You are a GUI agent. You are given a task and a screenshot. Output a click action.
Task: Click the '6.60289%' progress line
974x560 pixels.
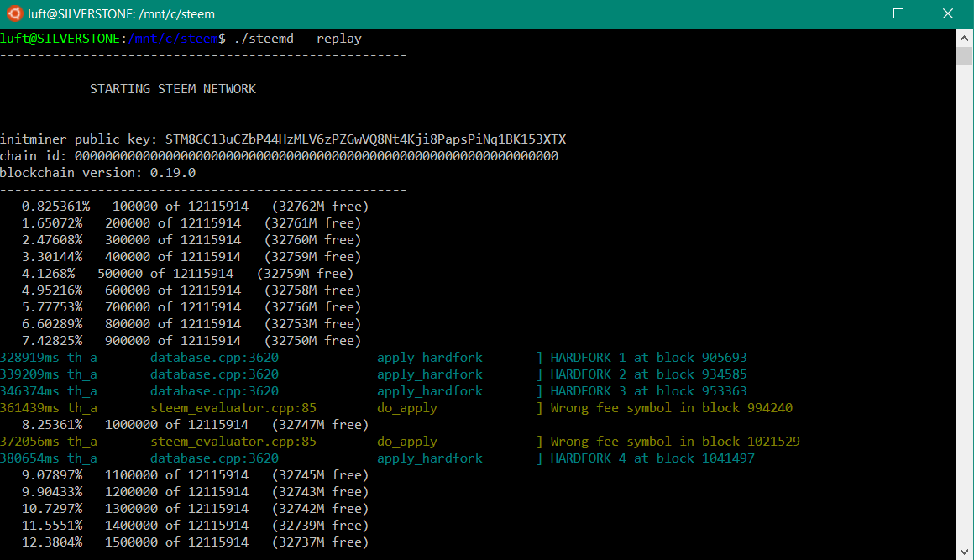point(191,323)
